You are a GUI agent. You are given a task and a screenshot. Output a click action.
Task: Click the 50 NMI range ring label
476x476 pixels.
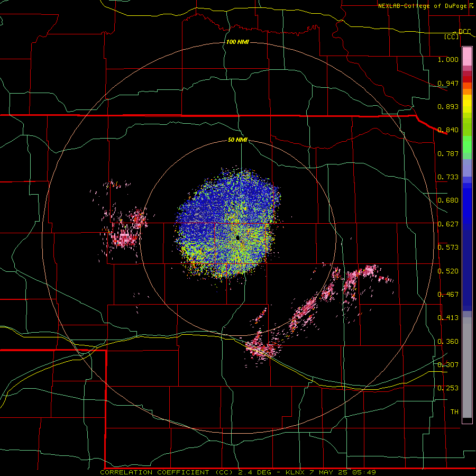click(x=237, y=140)
